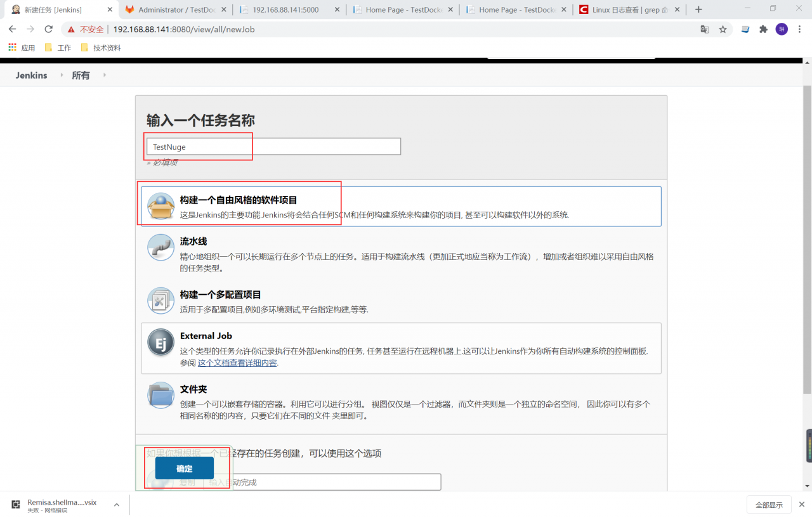The height and width of the screenshot is (518, 812).
Task: Click the task name input field
Action: pyautogui.click(x=273, y=146)
